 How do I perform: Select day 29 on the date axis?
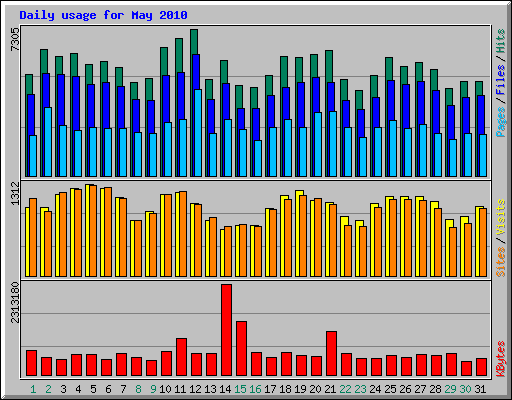tap(450, 389)
